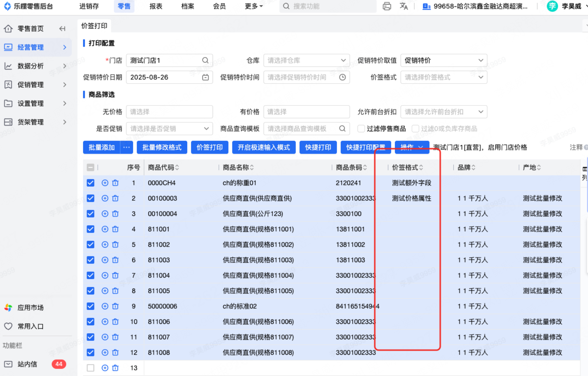Switch to the 报表 top menu
Viewport: 588px width, 376px height.
pos(156,6)
